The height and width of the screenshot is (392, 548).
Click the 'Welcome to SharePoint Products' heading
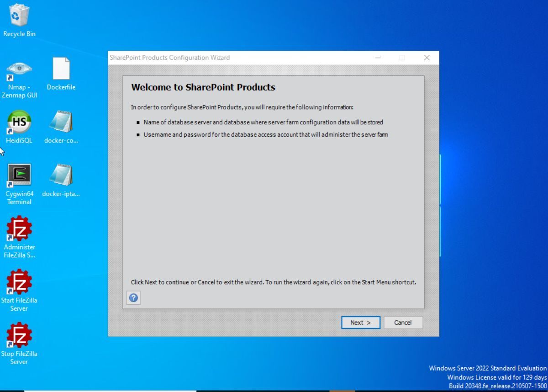coord(203,87)
